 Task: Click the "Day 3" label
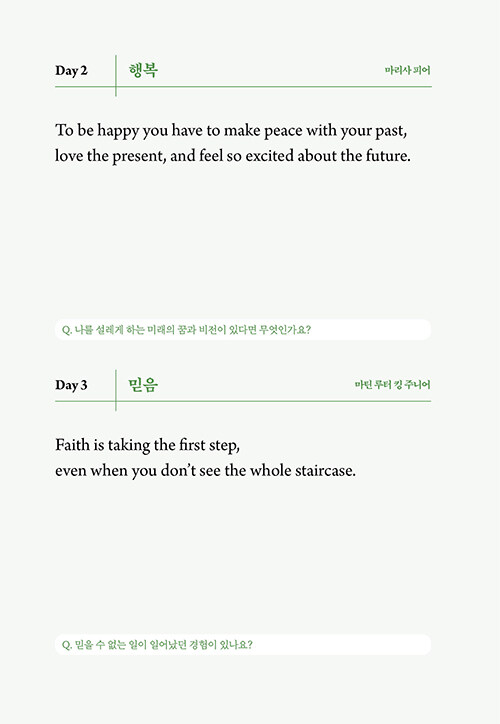pos(71,385)
